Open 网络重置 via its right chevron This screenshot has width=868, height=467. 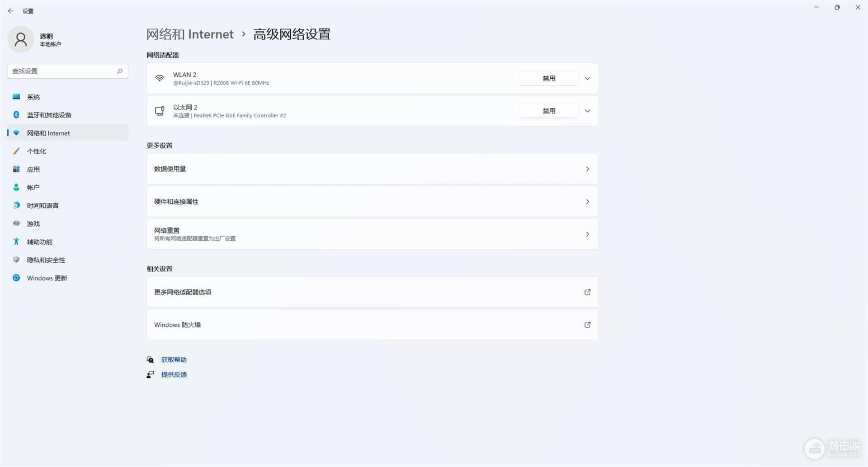pyautogui.click(x=587, y=234)
